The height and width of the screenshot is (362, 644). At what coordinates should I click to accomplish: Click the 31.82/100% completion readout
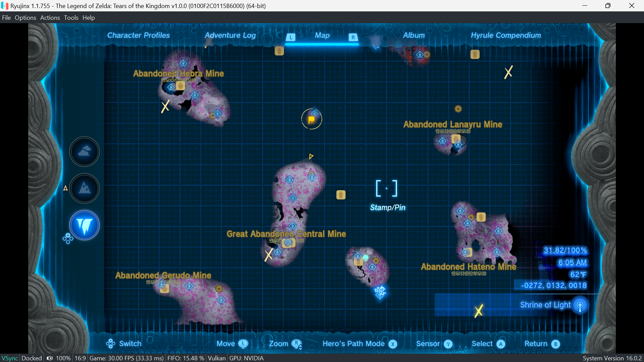pos(565,250)
